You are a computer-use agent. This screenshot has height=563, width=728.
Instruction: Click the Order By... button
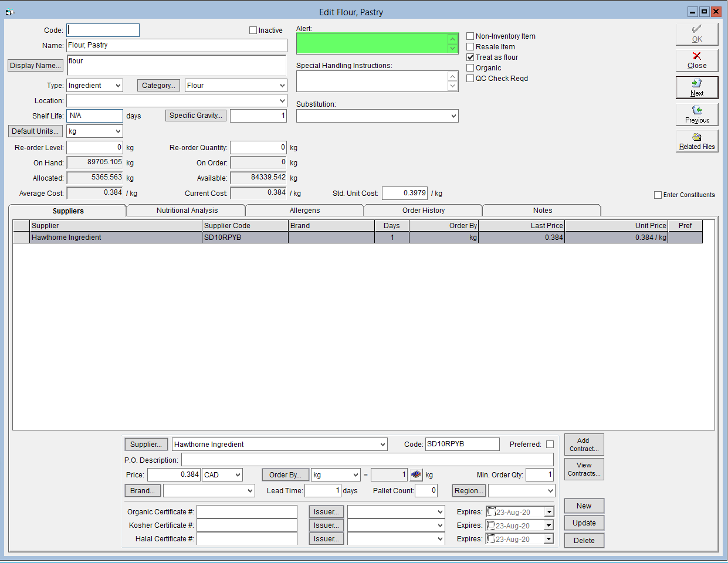[285, 474]
